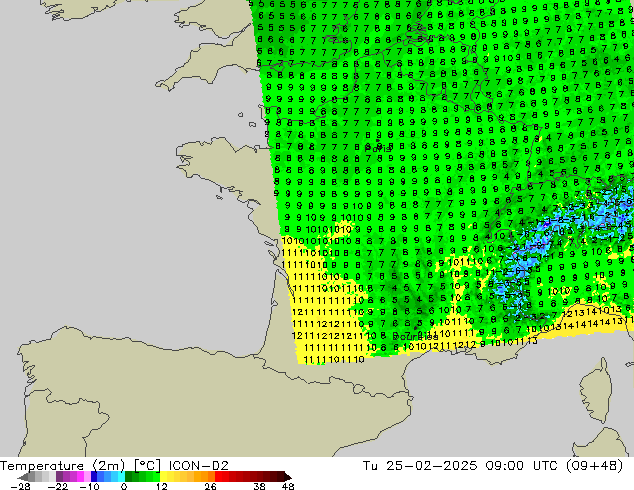Image resolution: width=634 pixels, height=490 pixels.
Task: Click the 48 maximum value on the scale
Action: point(288,486)
